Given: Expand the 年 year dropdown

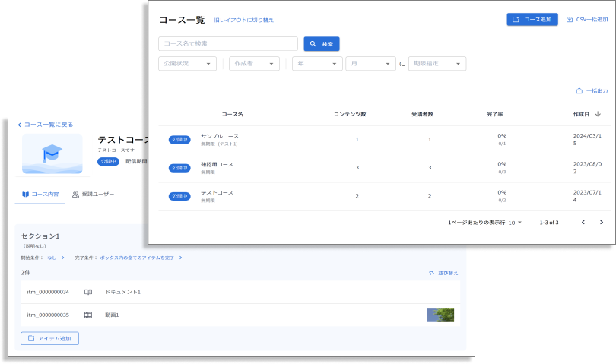Looking at the screenshot, I should pos(316,64).
